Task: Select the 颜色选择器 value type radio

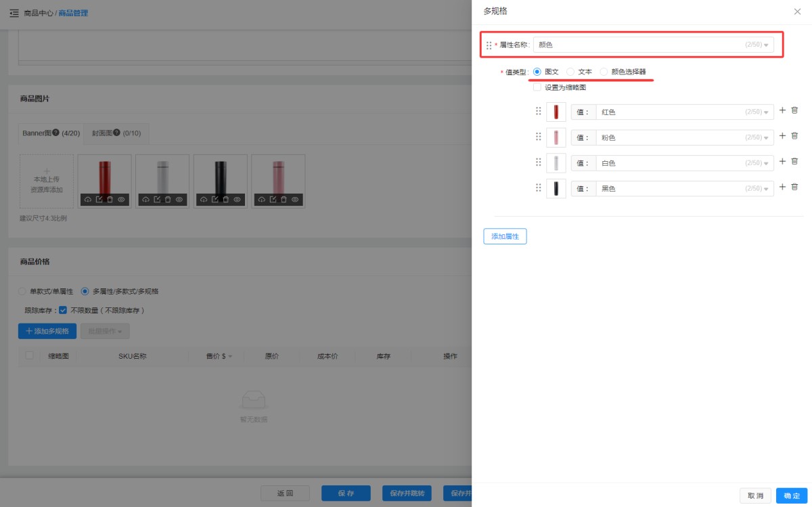Action: pos(604,72)
